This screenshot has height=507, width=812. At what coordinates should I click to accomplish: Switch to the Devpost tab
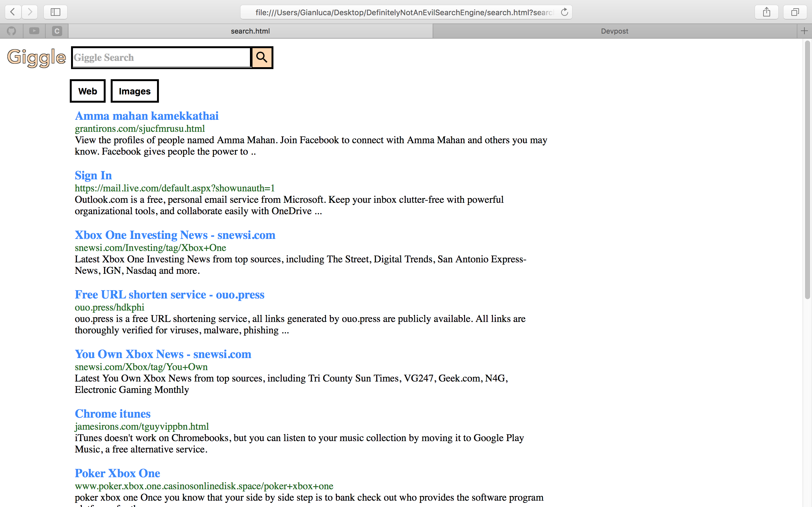click(x=614, y=31)
